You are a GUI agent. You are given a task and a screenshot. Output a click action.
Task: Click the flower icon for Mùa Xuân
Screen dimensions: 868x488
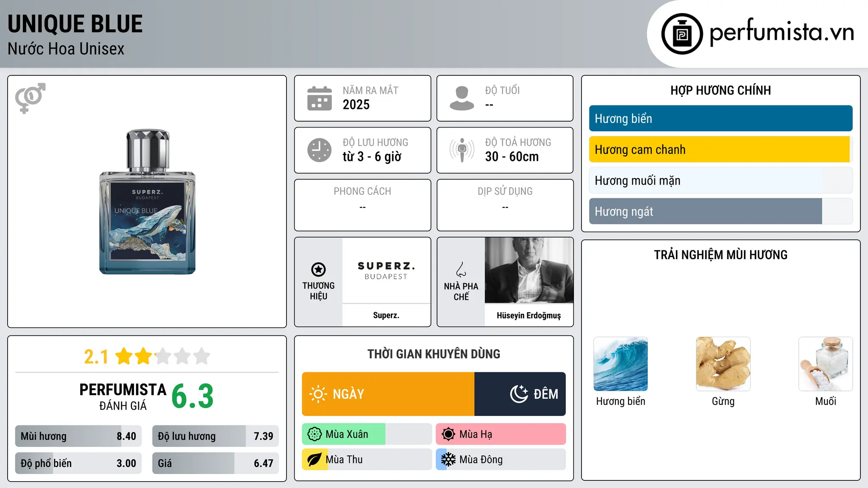click(x=314, y=434)
